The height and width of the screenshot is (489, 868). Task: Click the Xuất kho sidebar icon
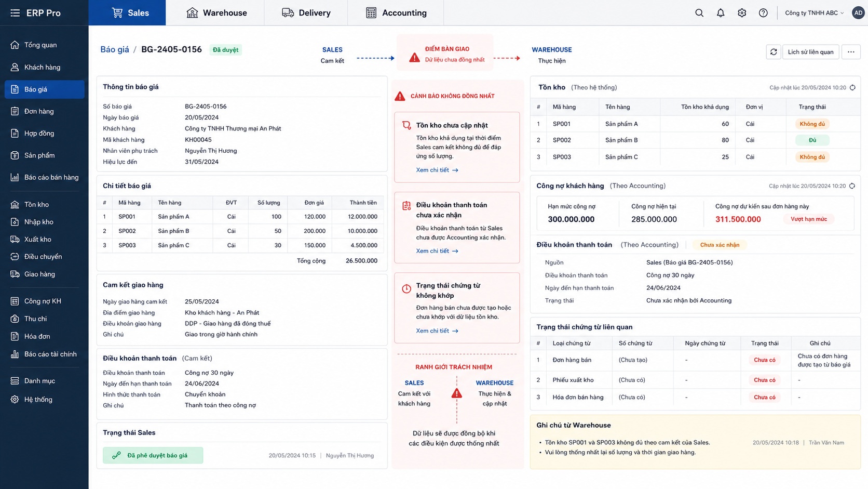(15, 240)
